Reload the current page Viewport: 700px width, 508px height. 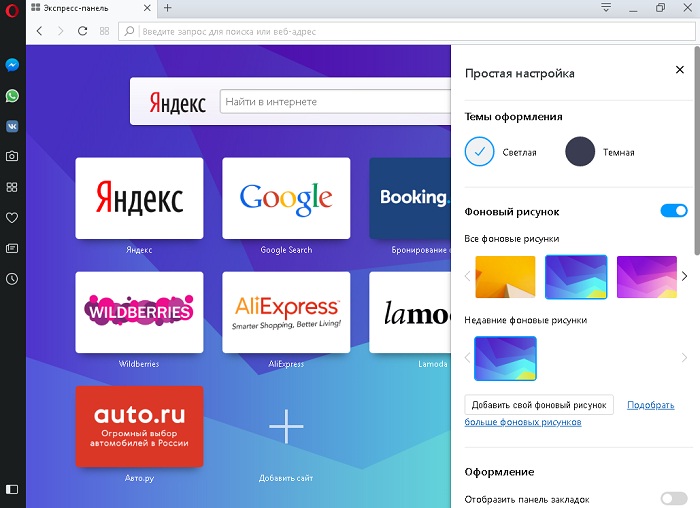click(83, 31)
